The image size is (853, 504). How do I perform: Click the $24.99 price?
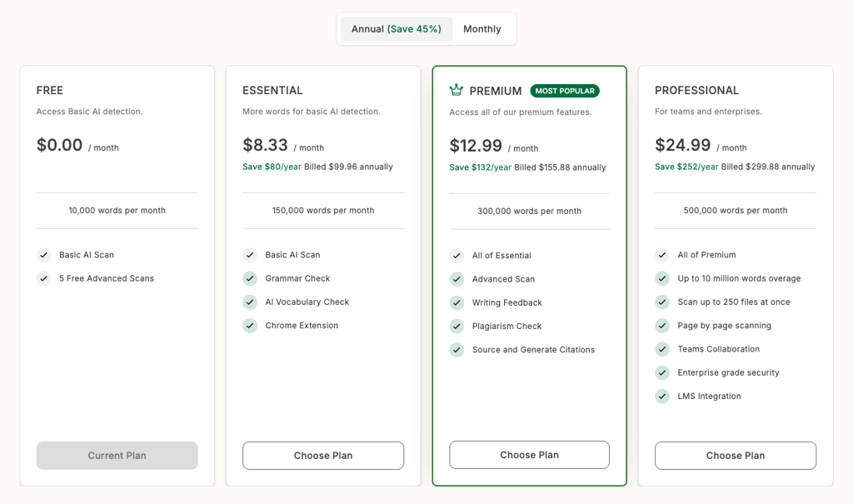coord(683,145)
